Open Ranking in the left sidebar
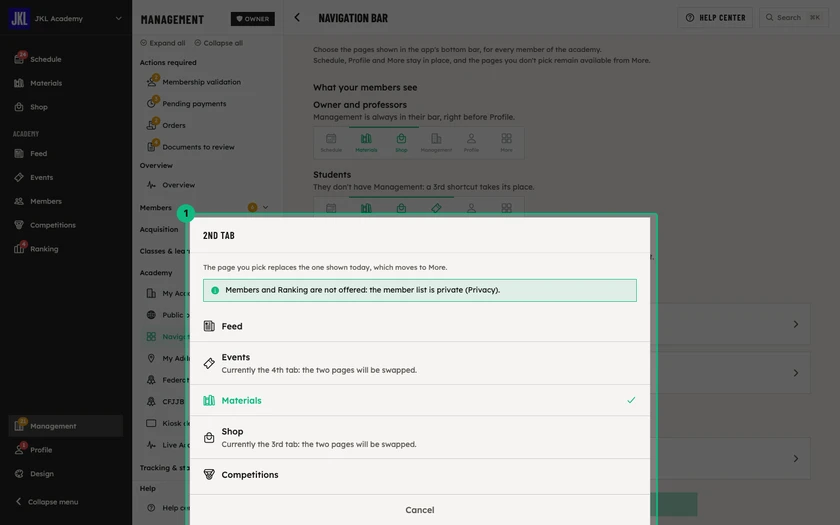840x525 pixels. (65, 249)
